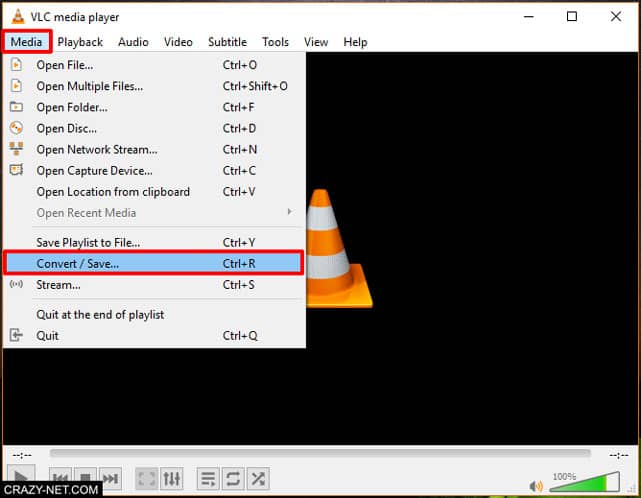641x498 pixels.
Task: Show extended settings (equalizer sliders) button
Action: coord(172,478)
